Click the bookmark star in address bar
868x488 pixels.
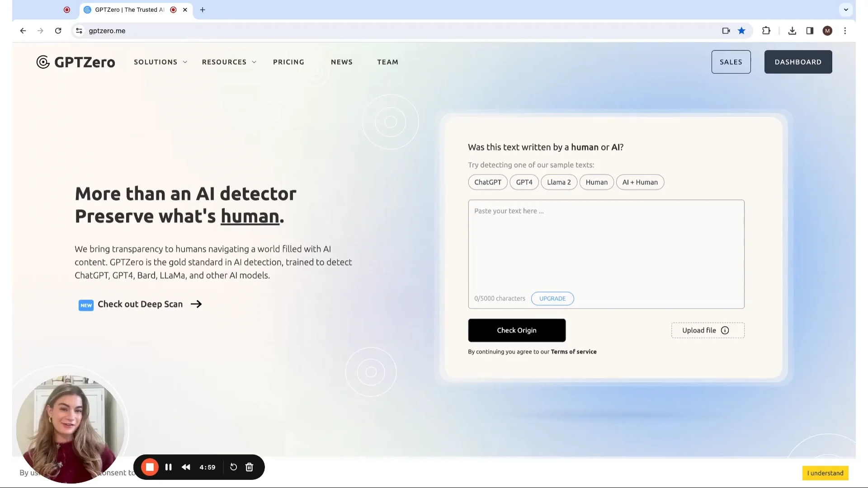coord(741,31)
